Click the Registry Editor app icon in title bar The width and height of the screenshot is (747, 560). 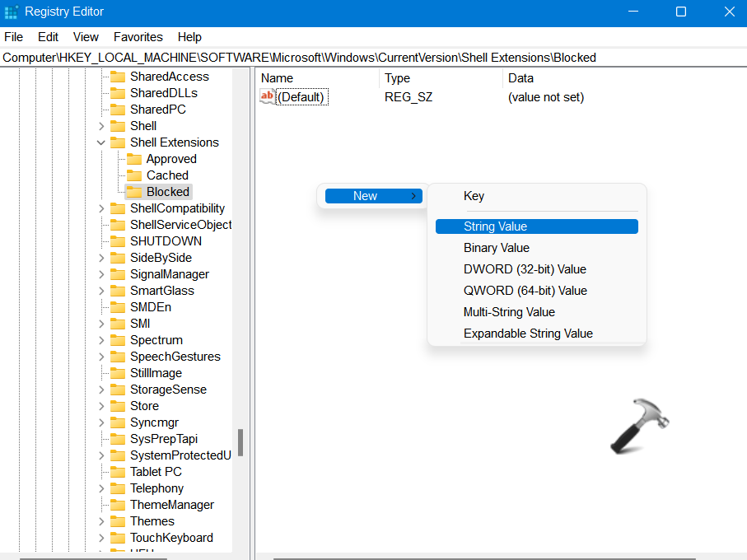(x=11, y=12)
